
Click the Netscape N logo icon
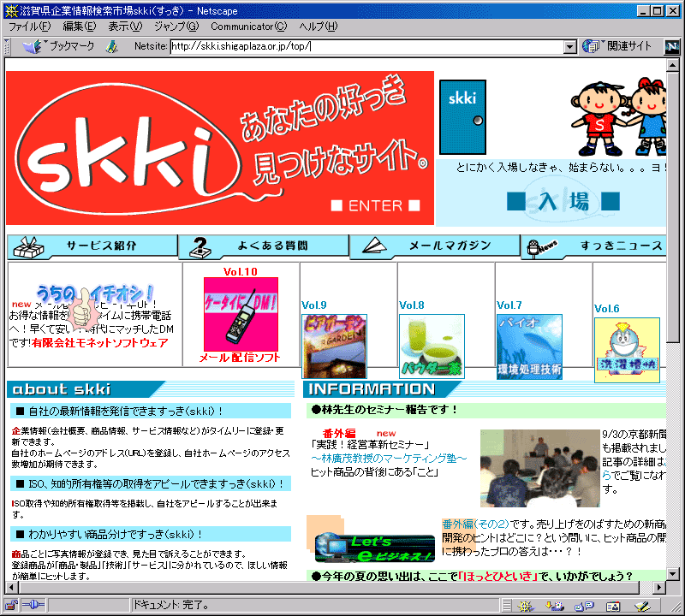pyautogui.click(x=672, y=47)
